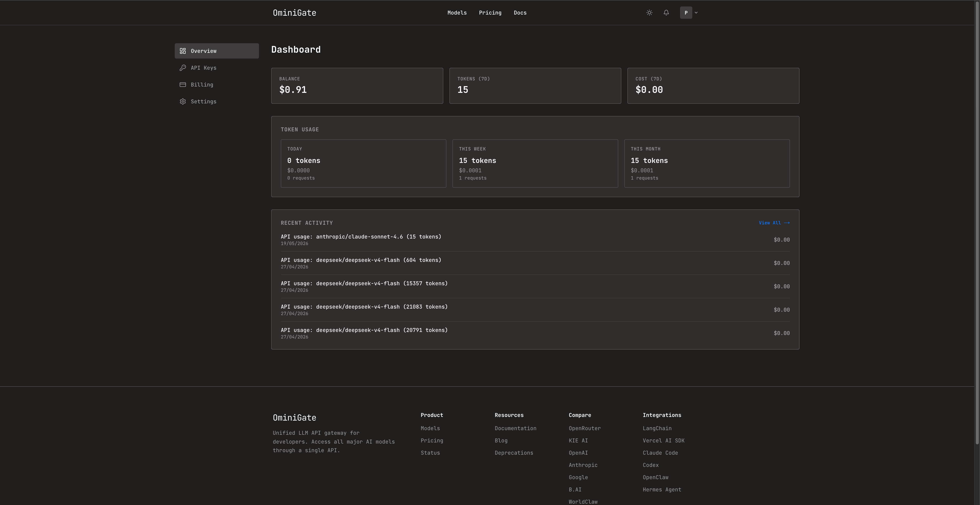Click the OminiGate logo in header

point(294,13)
